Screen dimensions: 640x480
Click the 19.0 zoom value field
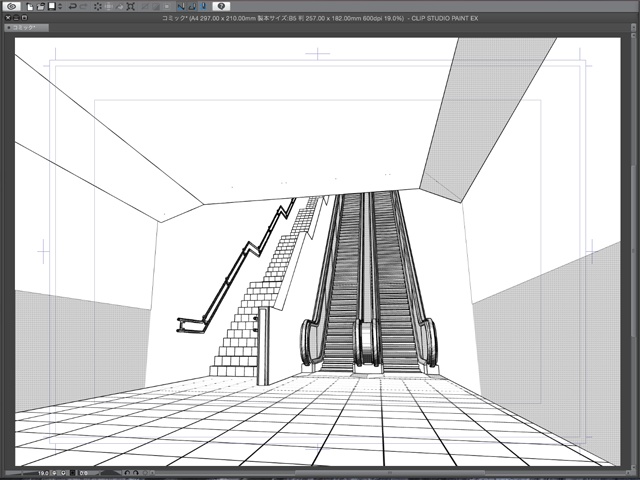43,473
